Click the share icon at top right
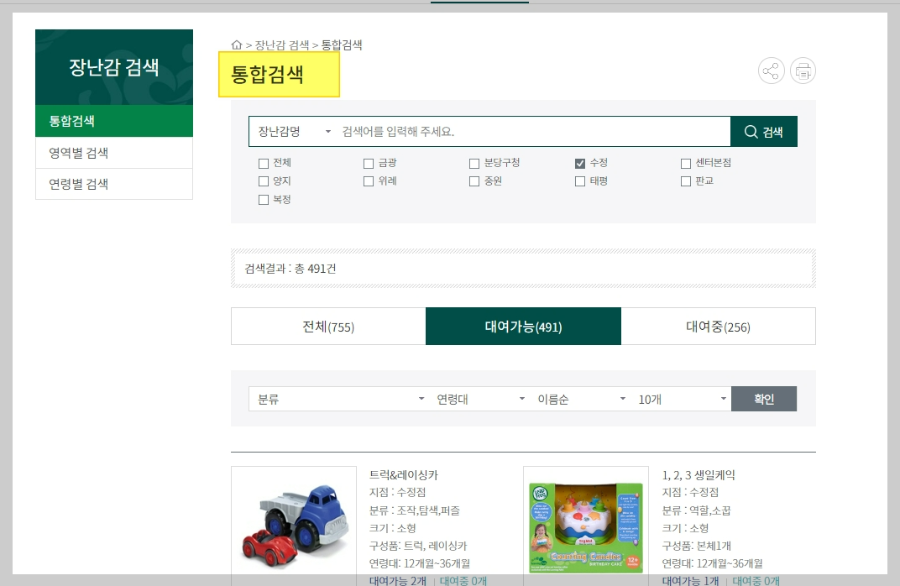This screenshot has width=900, height=586. 771,70
